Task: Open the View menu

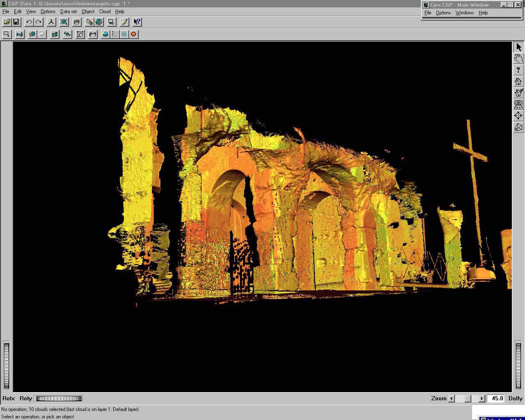Action: pyautogui.click(x=31, y=11)
